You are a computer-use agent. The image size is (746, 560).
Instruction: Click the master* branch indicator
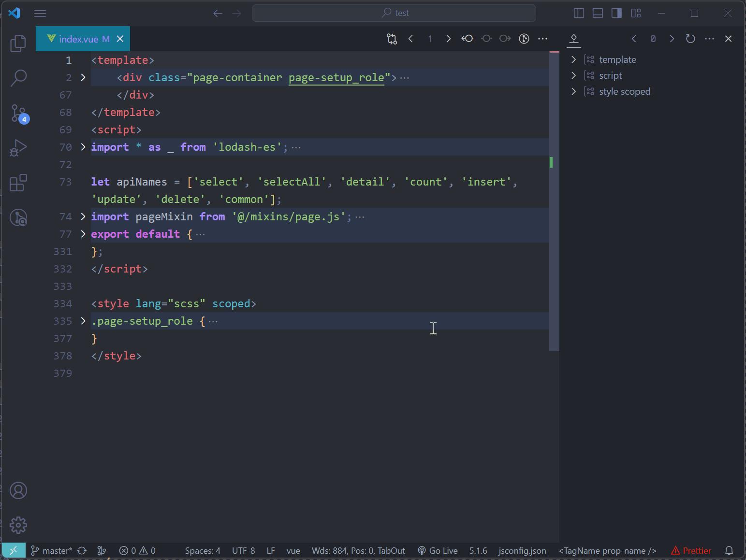coord(54,550)
